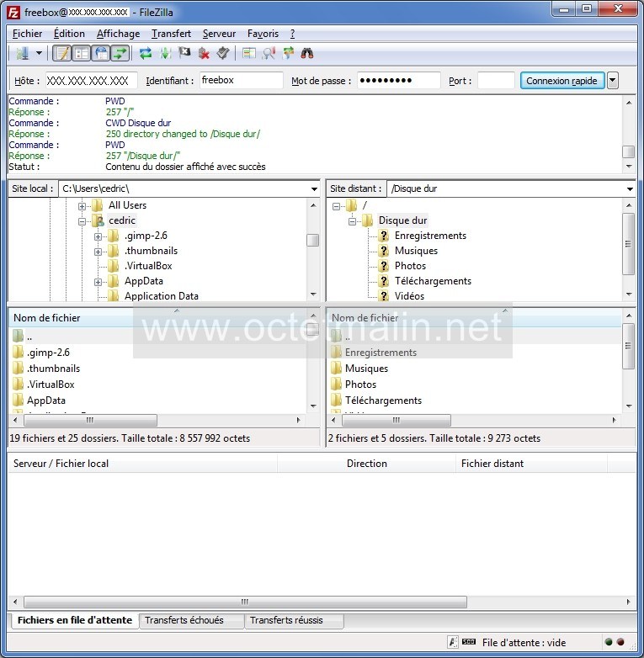
Task: Disconnect from the current server
Action: tap(204, 53)
